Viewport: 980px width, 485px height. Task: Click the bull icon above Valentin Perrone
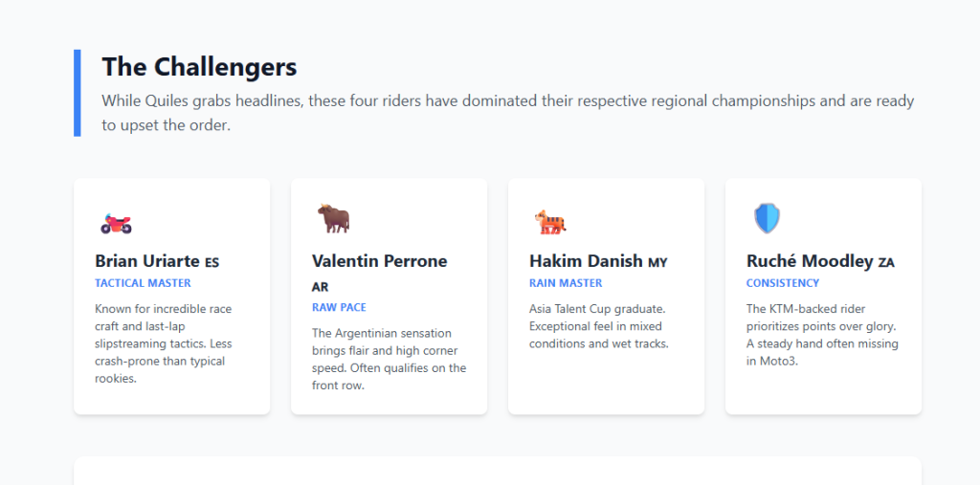[333, 219]
